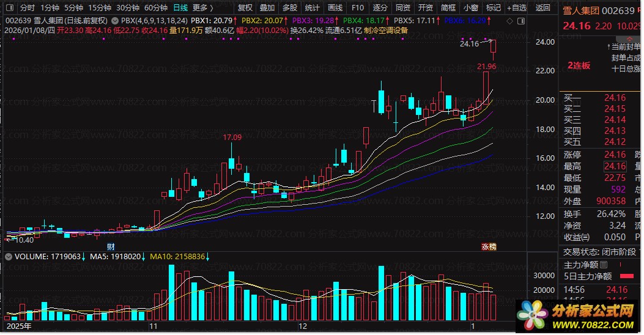Click the MA10: 2158836 volume label

(180, 257)
